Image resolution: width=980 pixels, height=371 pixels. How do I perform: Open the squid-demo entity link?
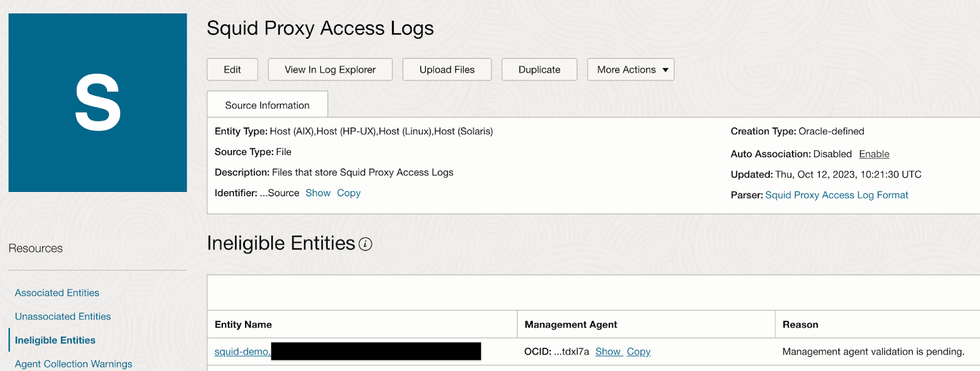(242, 351)
